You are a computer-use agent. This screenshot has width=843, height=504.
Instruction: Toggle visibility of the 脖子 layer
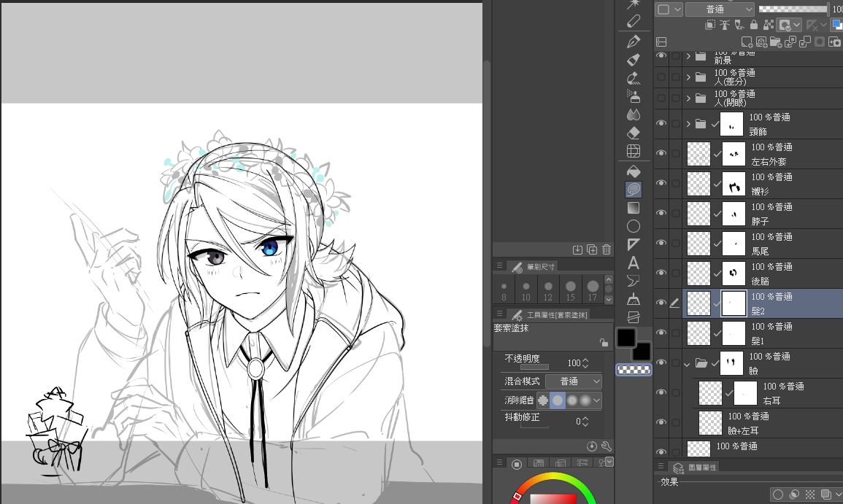click(x=661, y=213)
